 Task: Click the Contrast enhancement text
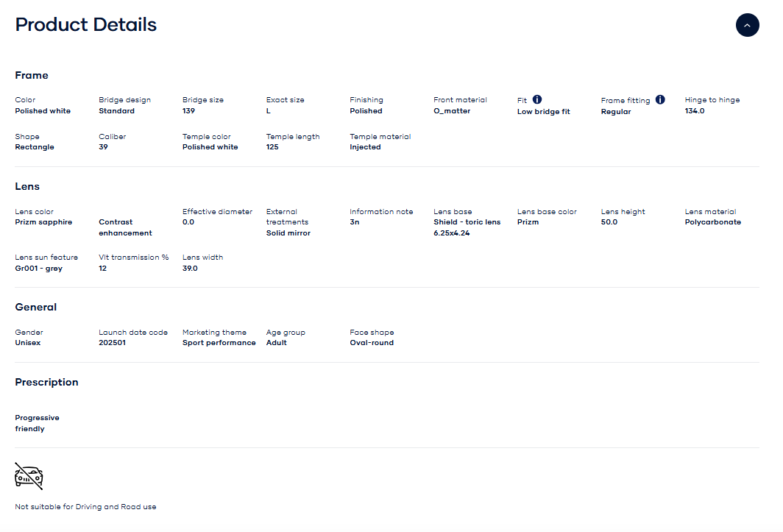point(125,227)
